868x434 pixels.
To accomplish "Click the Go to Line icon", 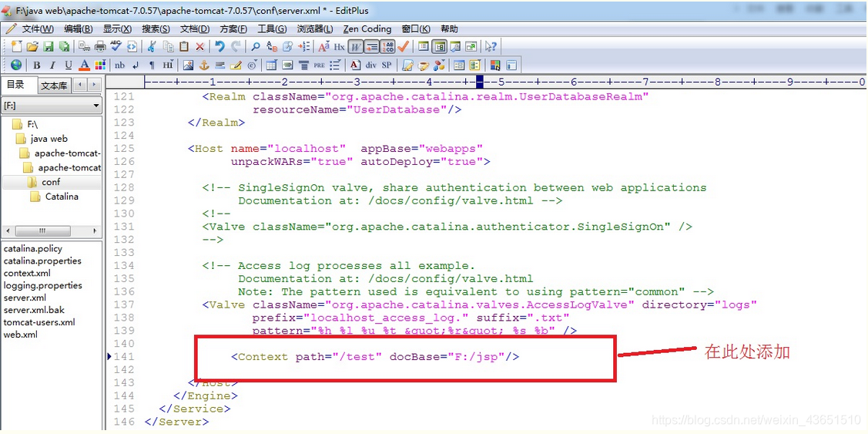I will coord(303,46).
